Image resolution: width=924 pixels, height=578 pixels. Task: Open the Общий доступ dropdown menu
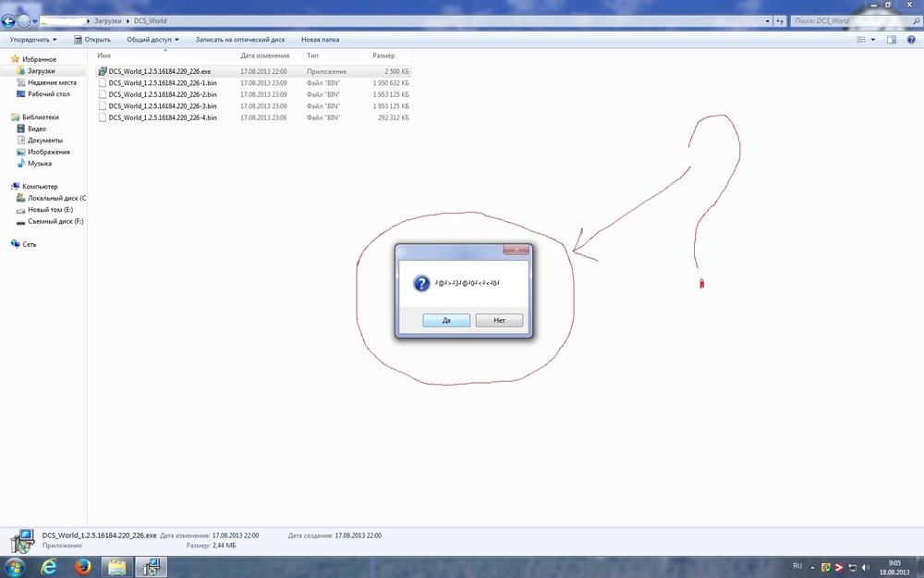click(x=152, y=40)
